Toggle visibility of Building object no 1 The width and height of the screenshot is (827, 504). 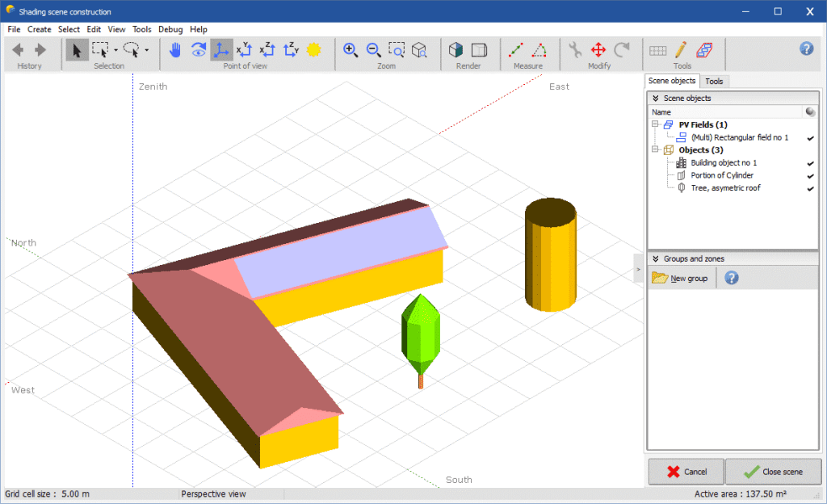[x=810, y=163]
